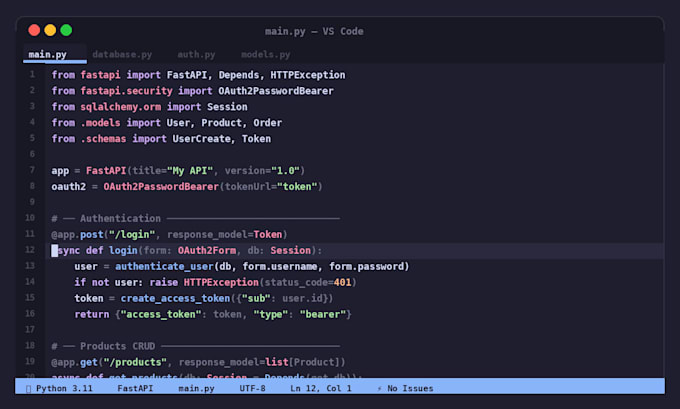The width and height of the screenshot is (680, 409).
Task: Click the "/products" route string
Action: coord(135,362)
